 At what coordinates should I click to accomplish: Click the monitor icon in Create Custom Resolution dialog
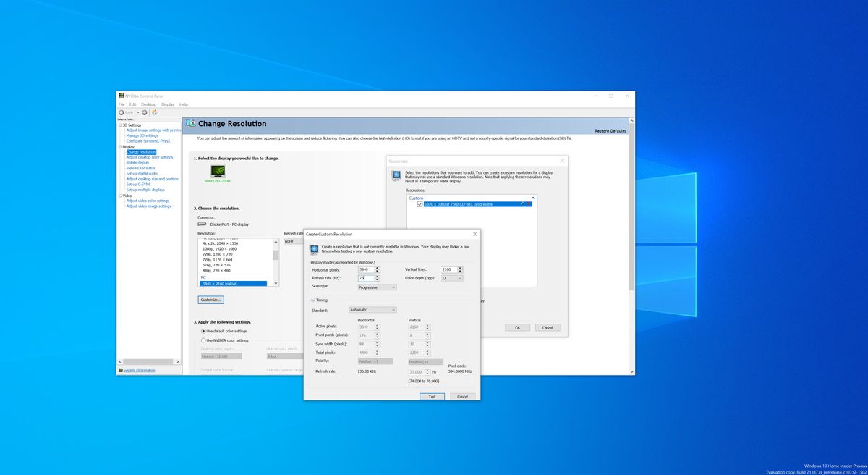click(x=315, y=249)
